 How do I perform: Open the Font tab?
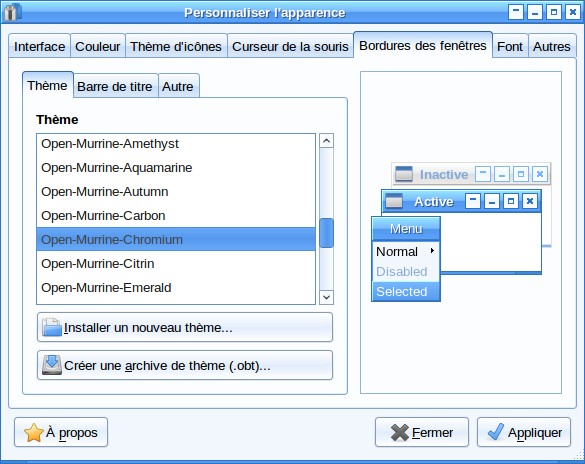pos(510,46)
